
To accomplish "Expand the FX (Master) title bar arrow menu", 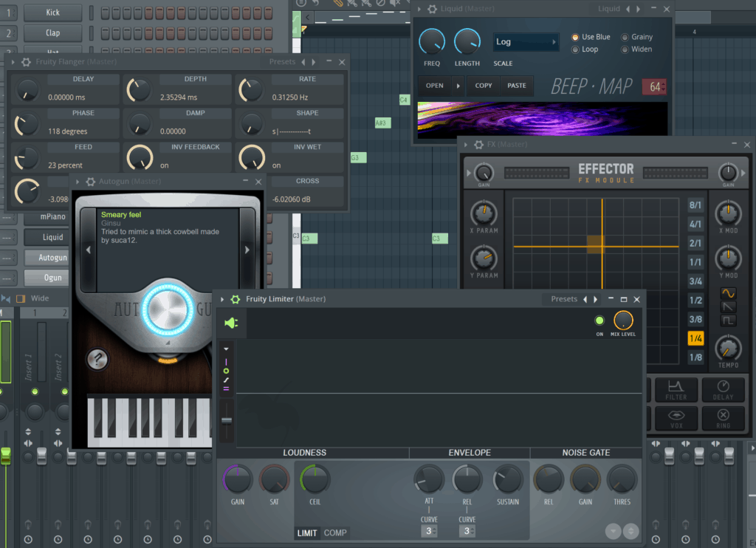I will [x=465, y=144].
